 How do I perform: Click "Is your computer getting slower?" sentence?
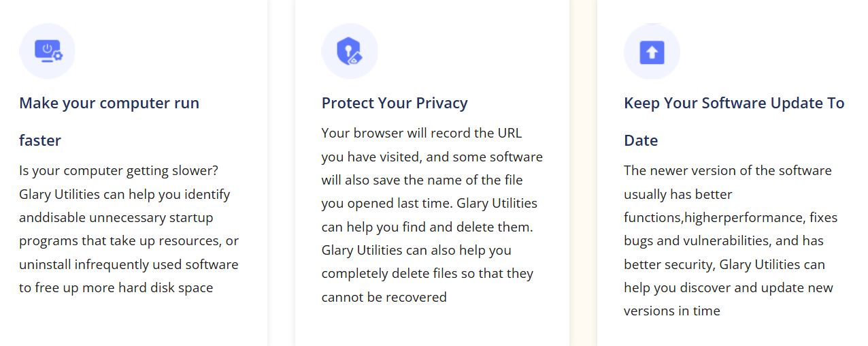(118, 170)
